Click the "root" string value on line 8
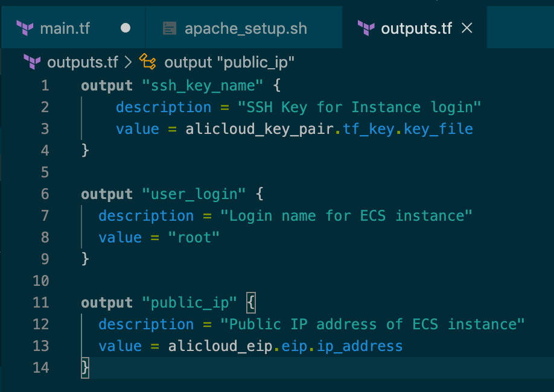 pos(194,238)
